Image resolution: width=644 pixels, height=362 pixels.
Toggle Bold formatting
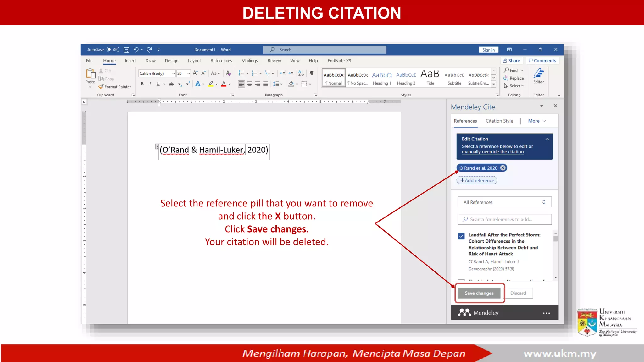click(x=142, y=84)
